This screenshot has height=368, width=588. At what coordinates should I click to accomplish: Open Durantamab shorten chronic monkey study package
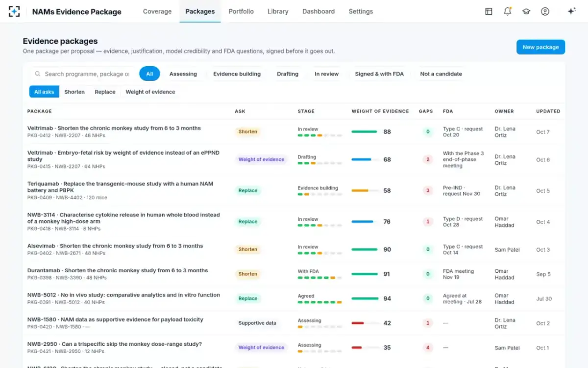coord(118,270)
